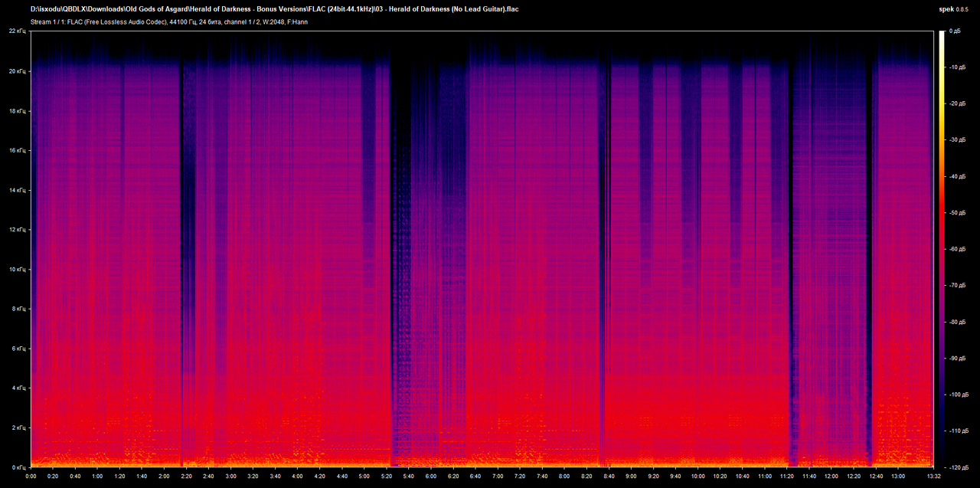This screenshot has width=980, height=488.
Task: Click the file path title ending in .flac
Action: coord(275,9)
